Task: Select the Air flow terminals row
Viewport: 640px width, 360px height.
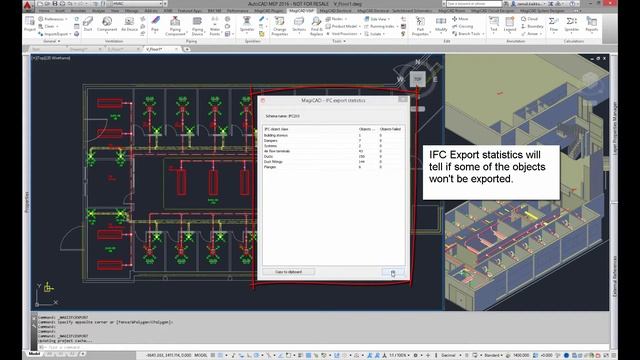Action: (x=333, y=151)
